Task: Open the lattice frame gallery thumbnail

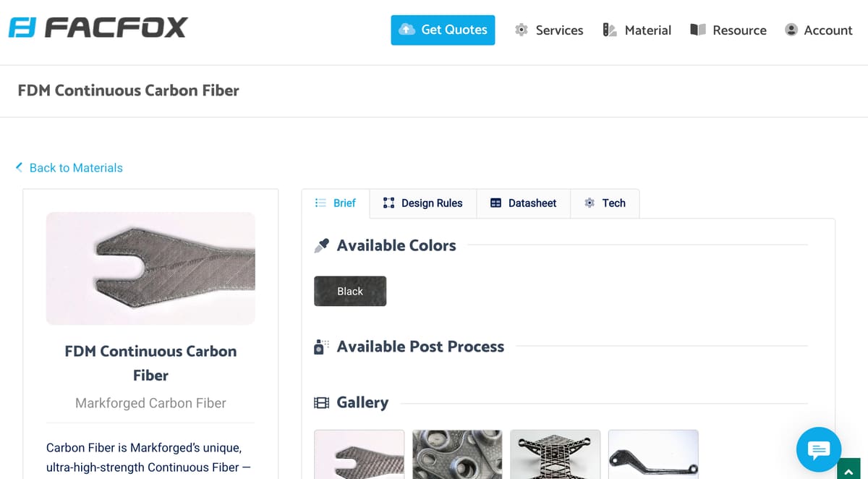Action: [555, 454]
